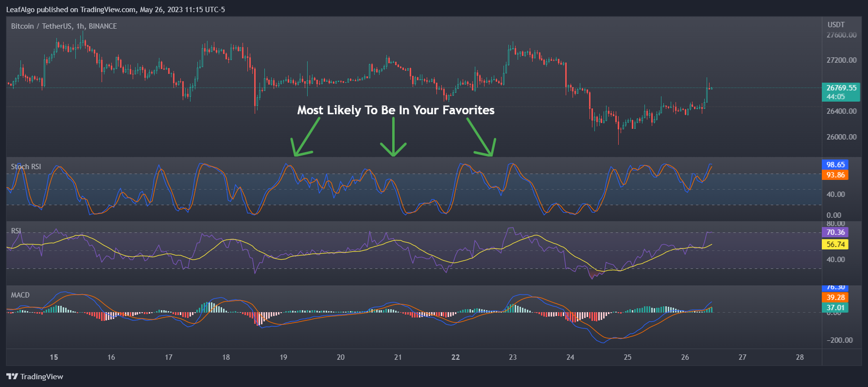Click the Stoch RSI 98.65 value tag
Screen dimensions: 868x387
[835, 165]
